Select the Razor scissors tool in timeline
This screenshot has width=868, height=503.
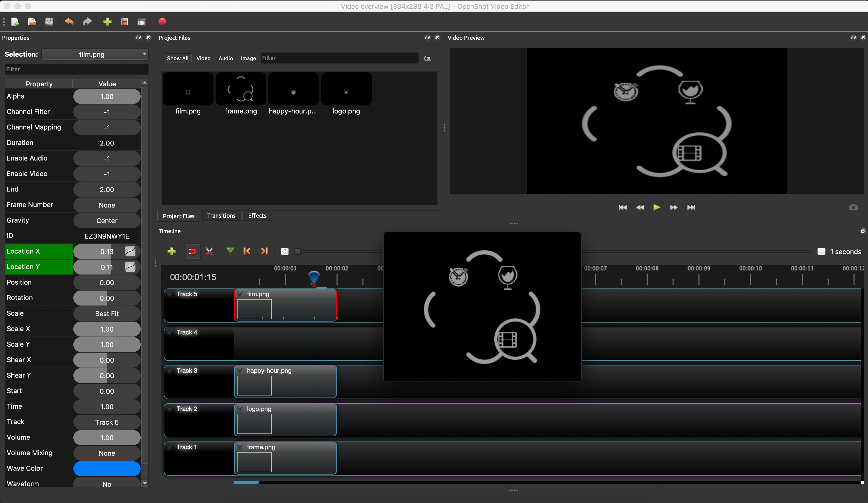[209, 251]
